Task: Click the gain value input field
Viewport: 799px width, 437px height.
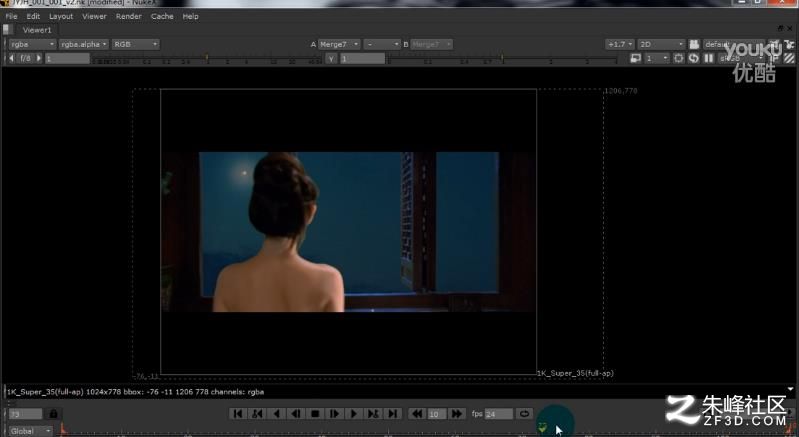Action: click(x=67, y=59)
